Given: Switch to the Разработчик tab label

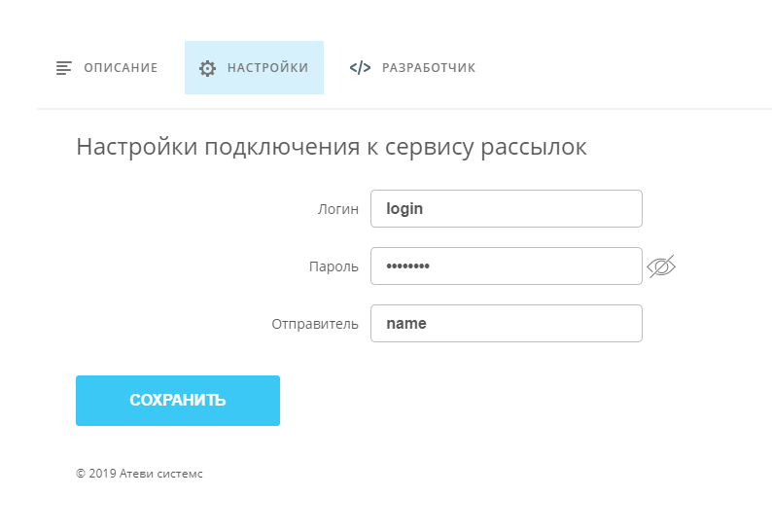Looking at the screenshot, I should tap(428, 68).
